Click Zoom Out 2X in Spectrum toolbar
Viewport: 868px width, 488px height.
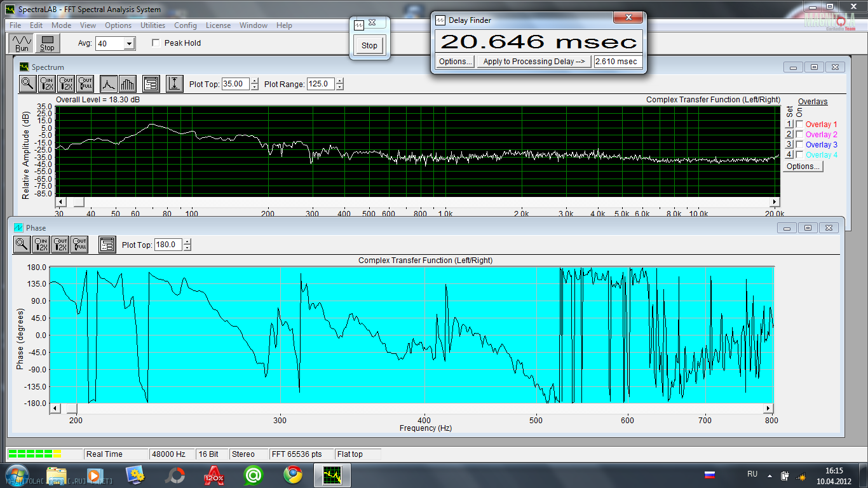(x=67, y=83)
